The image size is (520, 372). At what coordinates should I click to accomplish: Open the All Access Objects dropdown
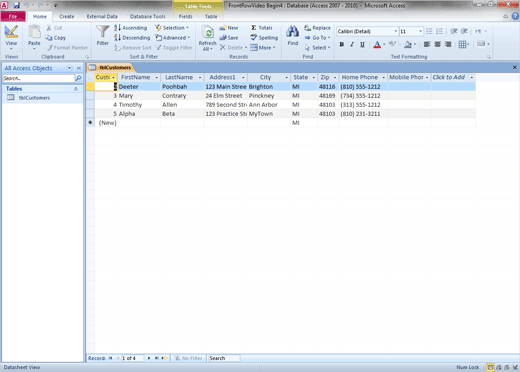(69, 68)
